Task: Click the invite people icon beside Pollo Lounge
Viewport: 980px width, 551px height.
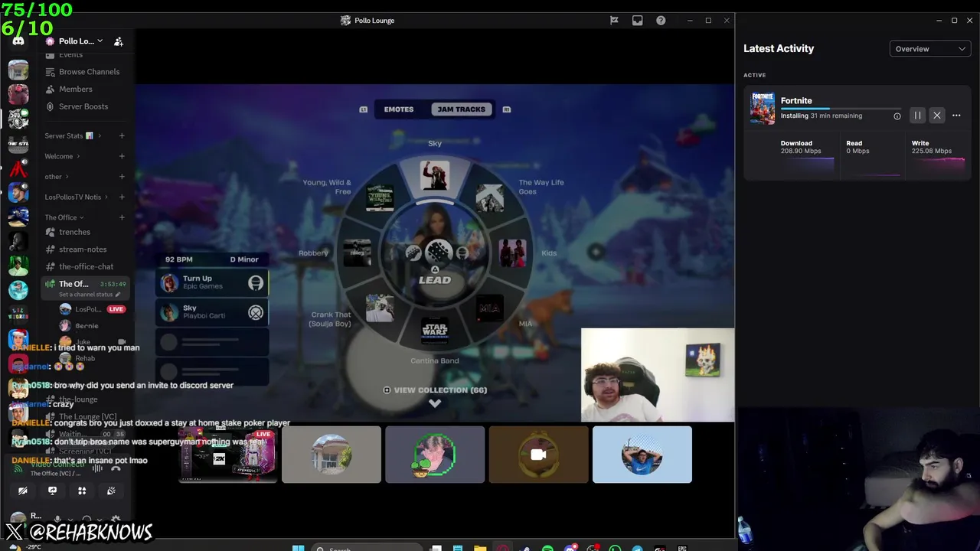Action: coord(118,41)
